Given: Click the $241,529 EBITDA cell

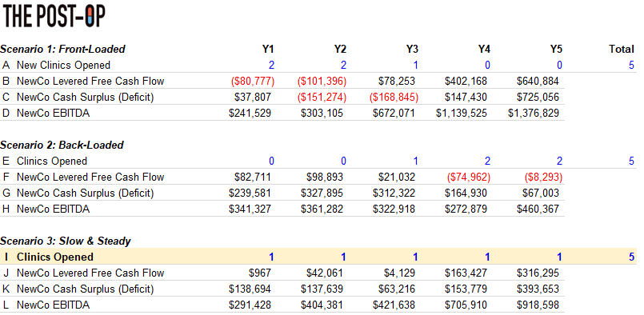Looking at the screenshot, I should 250,114.
